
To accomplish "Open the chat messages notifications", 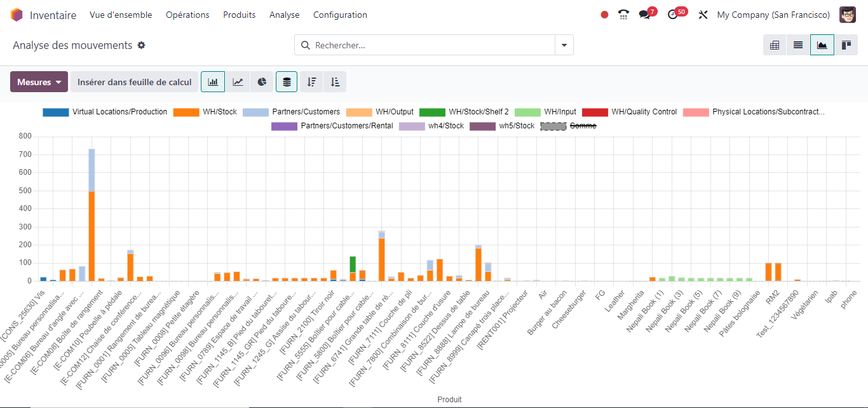I will tap(645, 15).
